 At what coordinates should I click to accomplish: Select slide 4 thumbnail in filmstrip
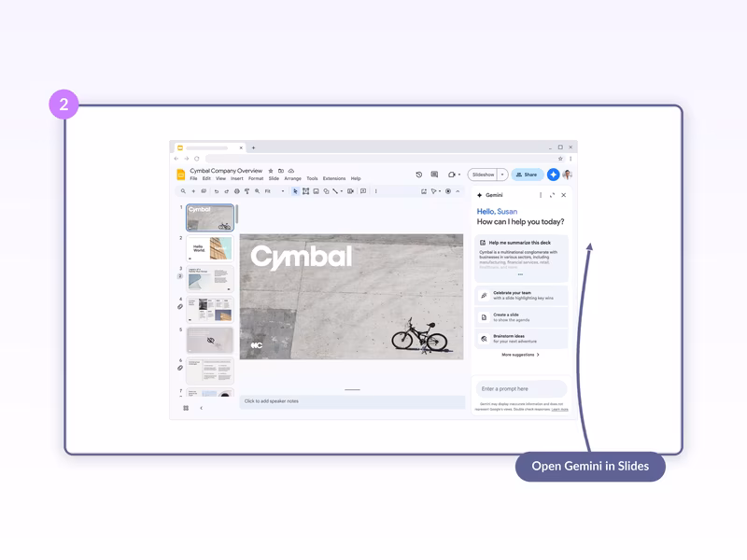click(209, 310)
